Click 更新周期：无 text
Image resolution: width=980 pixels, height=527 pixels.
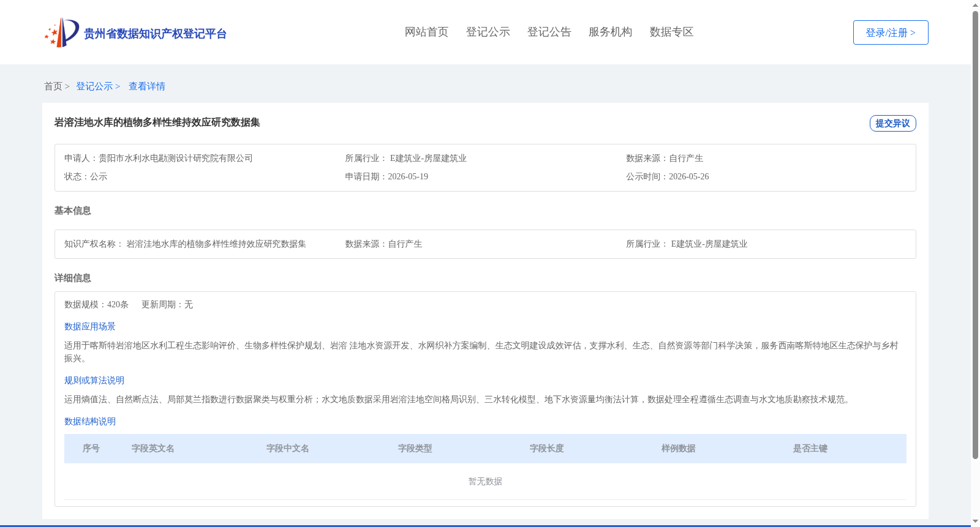(167, 304)
